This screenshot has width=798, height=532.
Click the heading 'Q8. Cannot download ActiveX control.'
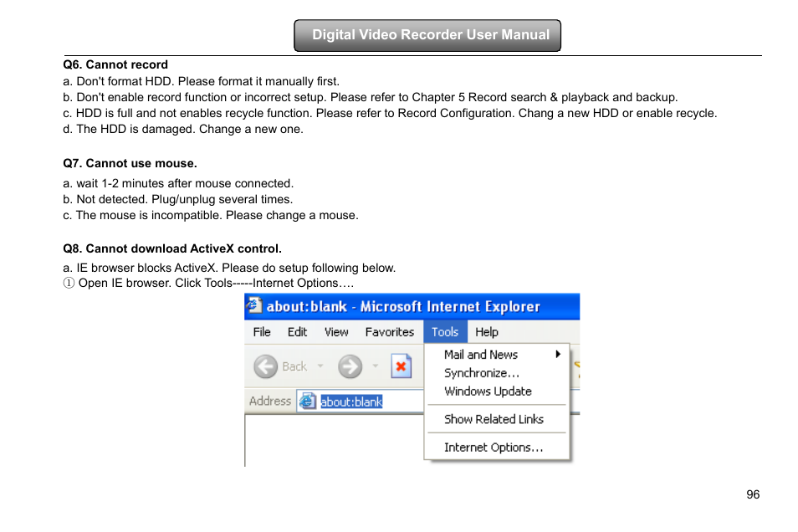click(172, 248)
